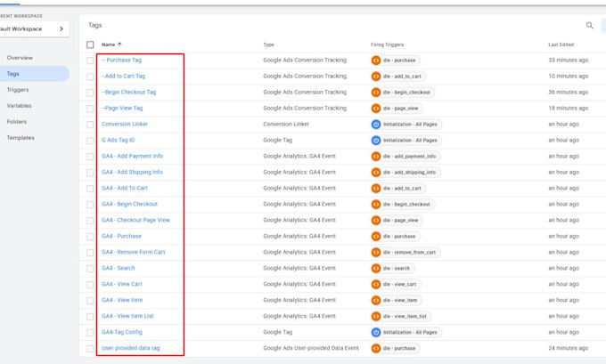Click trigger icon in --Add to Cart Tag row
Image resolution: width=606 pixels, height=364 pixels.
pyautogui.click(x=376, y=77)
